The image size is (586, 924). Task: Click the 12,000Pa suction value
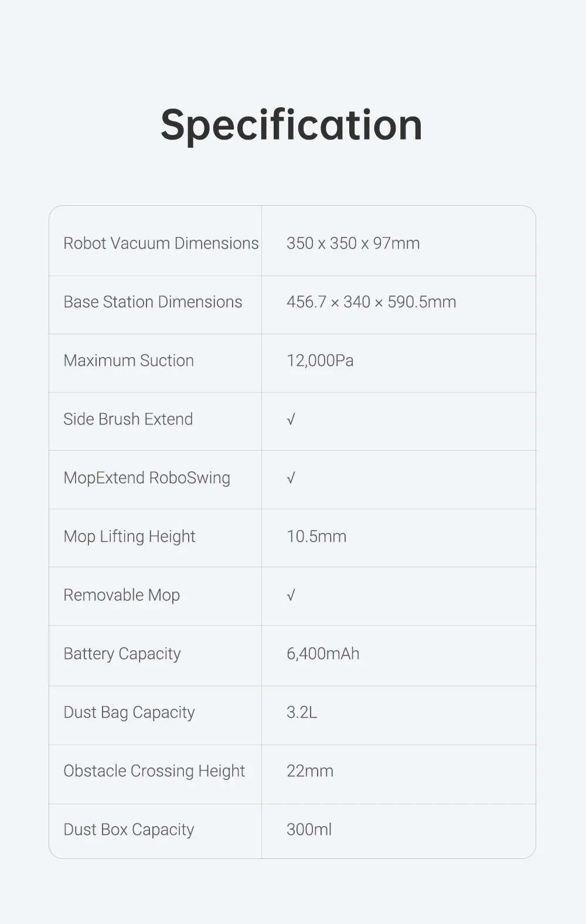(320, 361)
